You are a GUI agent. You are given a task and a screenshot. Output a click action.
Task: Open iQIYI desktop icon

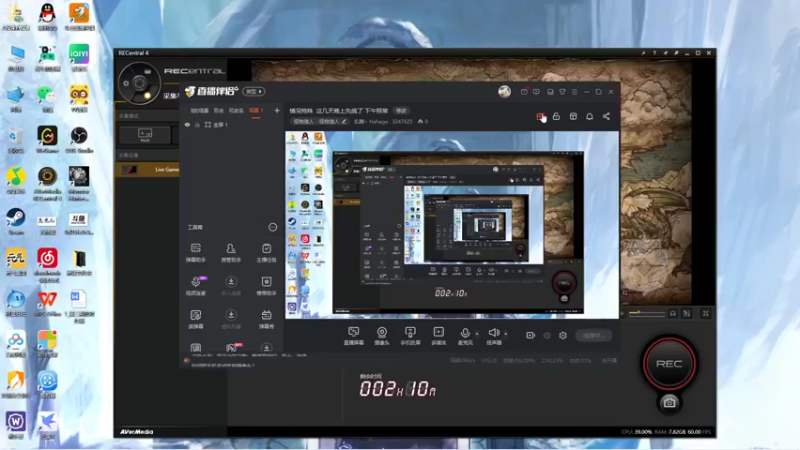pyautogui.click(x=79, y=58)
